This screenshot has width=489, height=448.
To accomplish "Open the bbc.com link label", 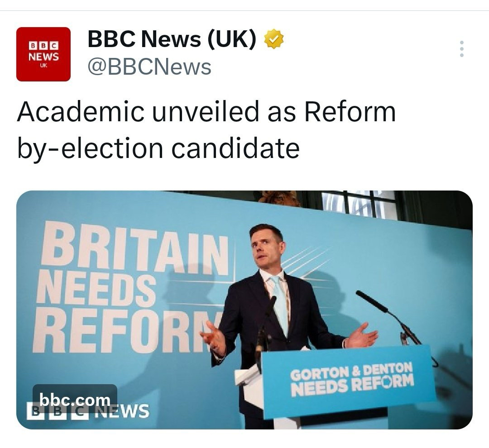I will tap(75, 400).
